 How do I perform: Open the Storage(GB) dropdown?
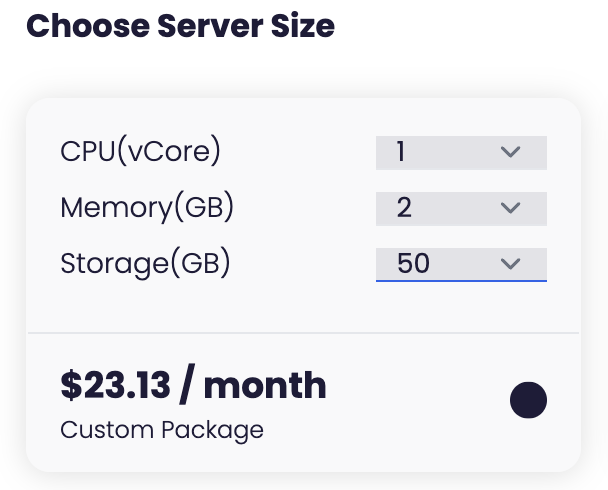pos(460,264)
